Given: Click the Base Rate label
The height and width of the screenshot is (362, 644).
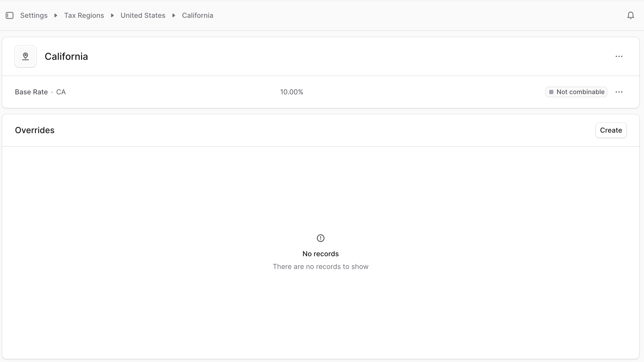Looking at the screenshot, I should point(31,92).
